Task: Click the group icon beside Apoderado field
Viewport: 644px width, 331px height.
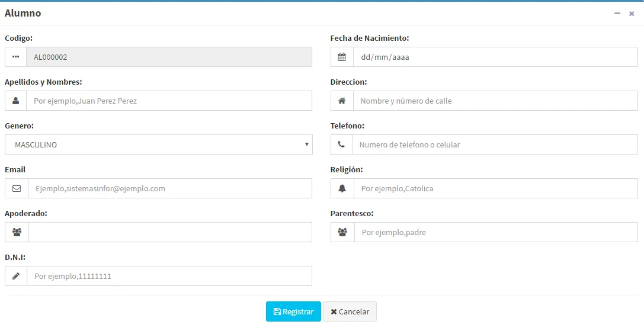Action: pyautogui.click(x=17, y=232)
